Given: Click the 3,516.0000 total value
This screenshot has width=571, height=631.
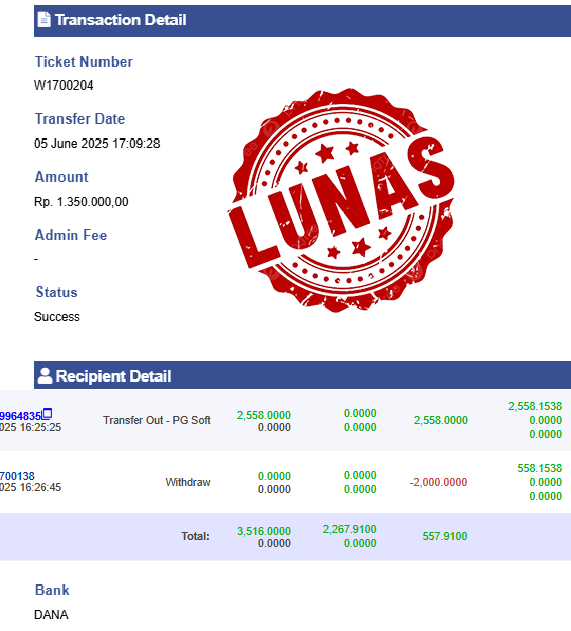Looking at the screenshot, I should pyautogui.click(x=264, y=531).
